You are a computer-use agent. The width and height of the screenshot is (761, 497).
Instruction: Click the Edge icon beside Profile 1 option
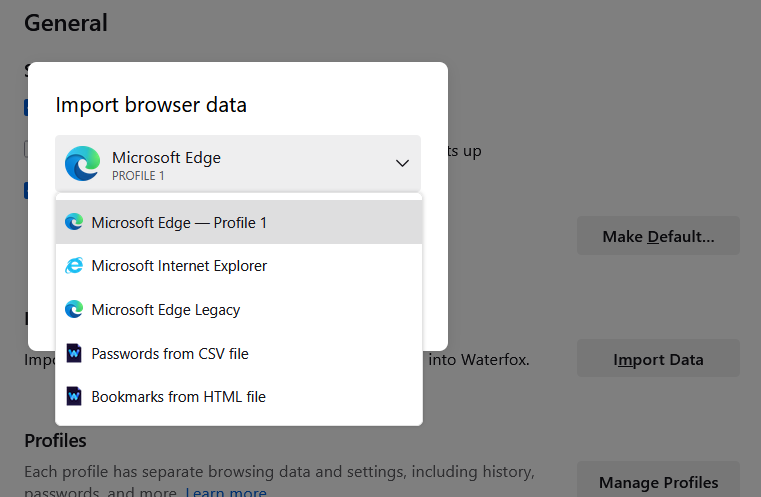(x=74, y=222)
